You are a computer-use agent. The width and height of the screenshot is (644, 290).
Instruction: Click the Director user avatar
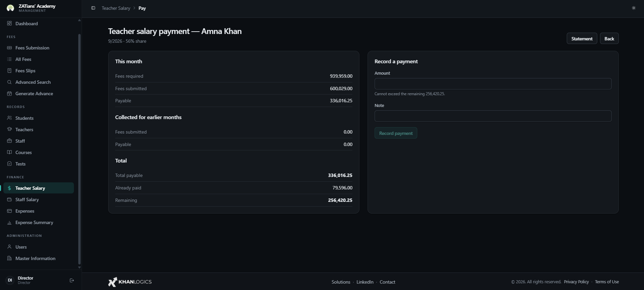(x=10, y=280)
